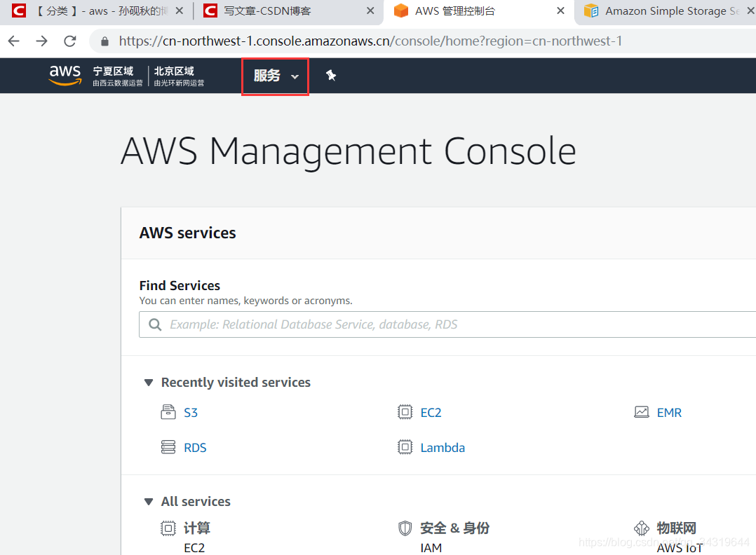Image resolution: width=756 pixels, height=555 pixels.
Task: Click the shield icon next to 安全 & 身份
Action: point(405,528)
